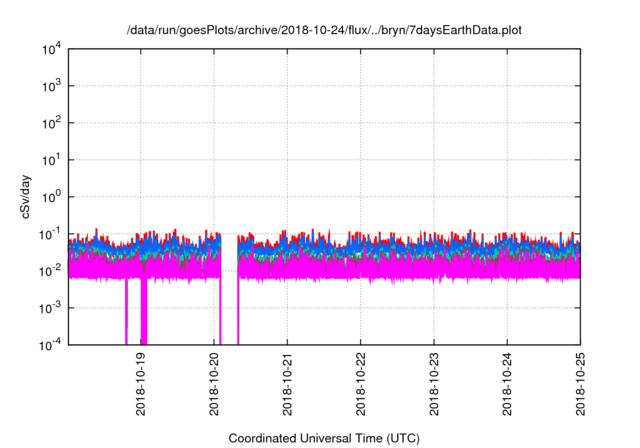Click the 10^4 y-axis tick label
The image size is (640, 448).
pos(52,49)
